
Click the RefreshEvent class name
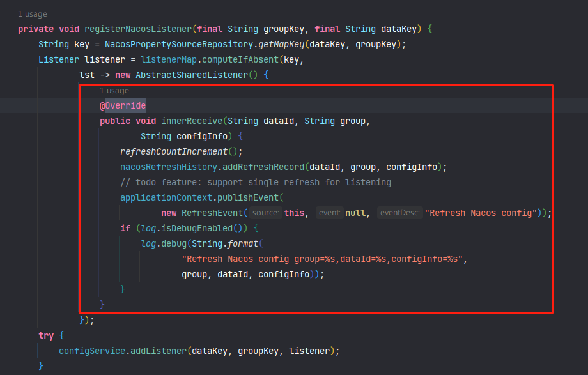point(212,213)
